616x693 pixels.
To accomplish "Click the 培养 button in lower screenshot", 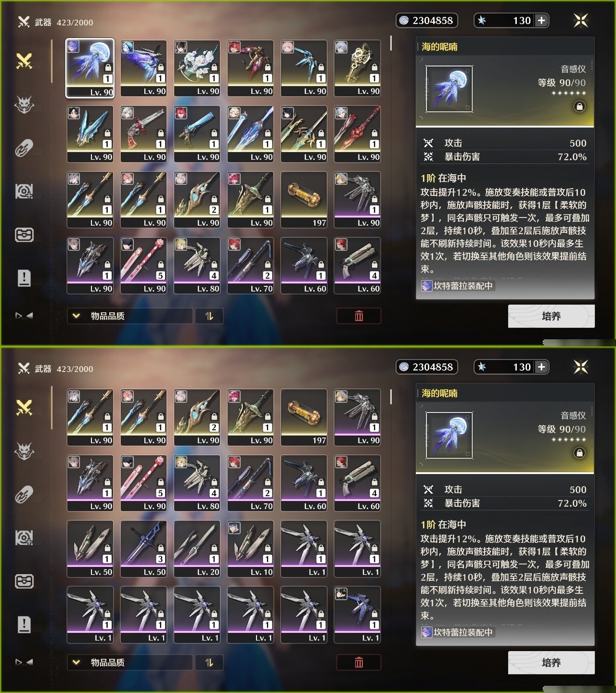I will click(551, 663).
